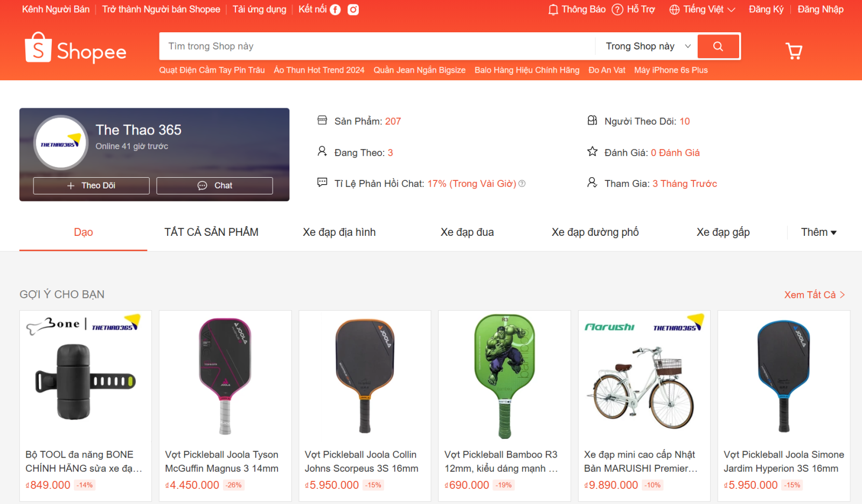The width and height of the screenshot is (862, 504).
Task: Click the chat response rate info icon
Action: pos(522,184)
